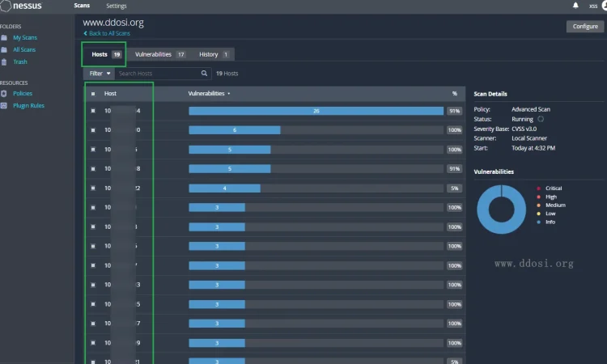The width and height of the screenshot is (607, 364).
Task: Click the 5% progress badge on the 4-vulnerability row
Action: pos(455,188)
